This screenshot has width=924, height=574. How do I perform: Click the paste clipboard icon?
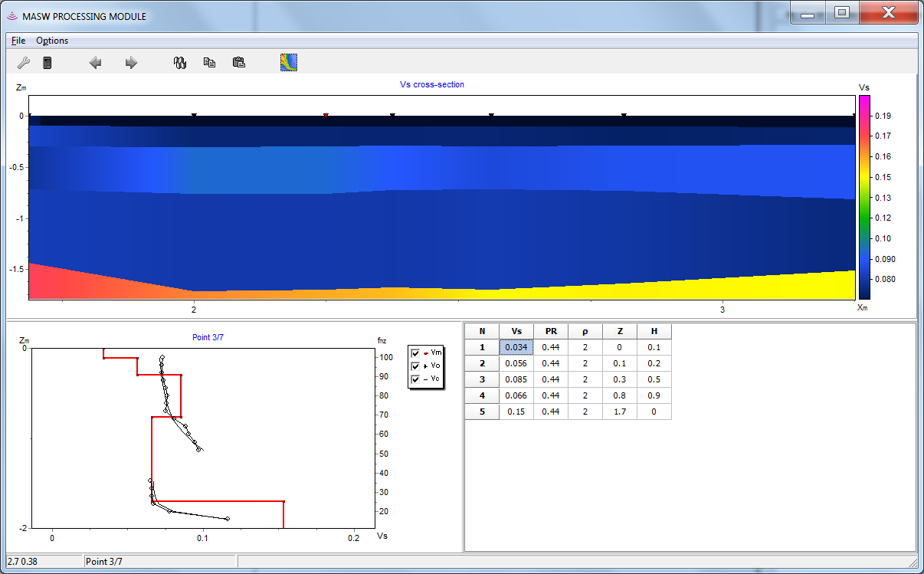(238, 63)
